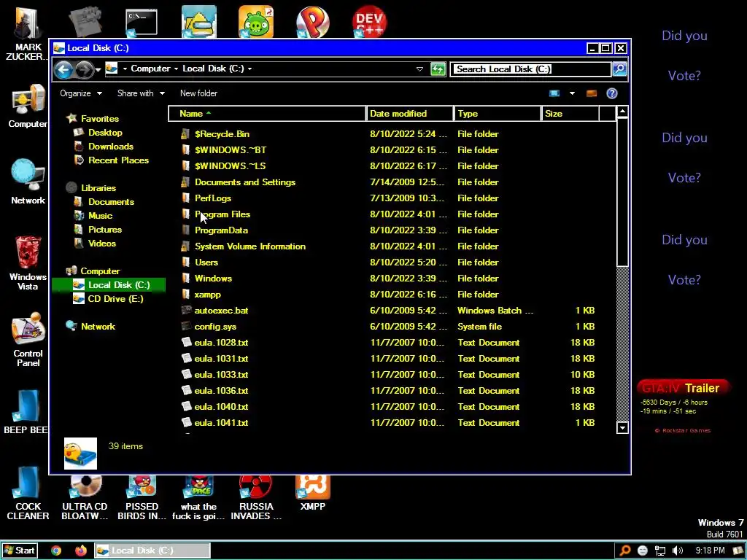Image resolution: width=747 pixels, height=560 pixels.
Task: Click the change view icon
Action: pyautogui.click(x=554, y=93)
